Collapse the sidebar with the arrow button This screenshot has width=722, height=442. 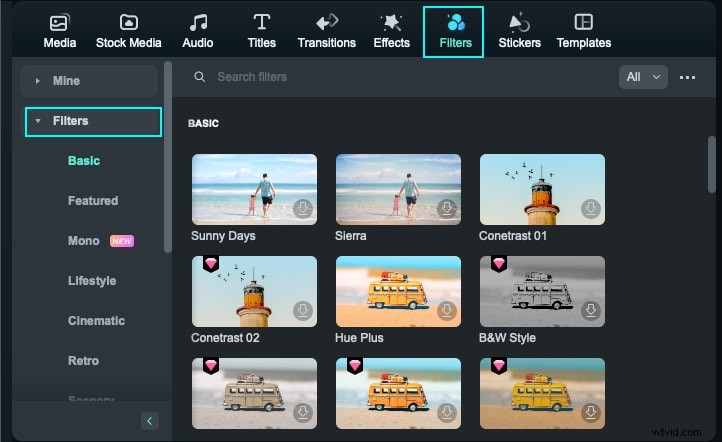[x=149, y=421]
